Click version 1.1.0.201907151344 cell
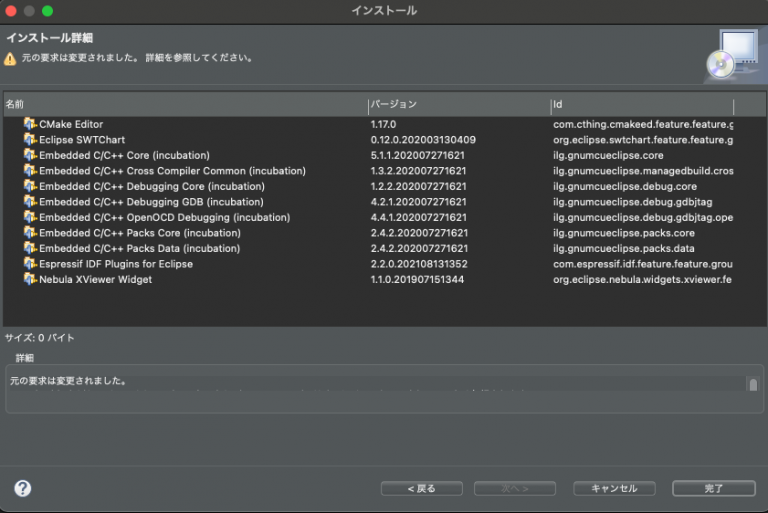 [417, 280]
